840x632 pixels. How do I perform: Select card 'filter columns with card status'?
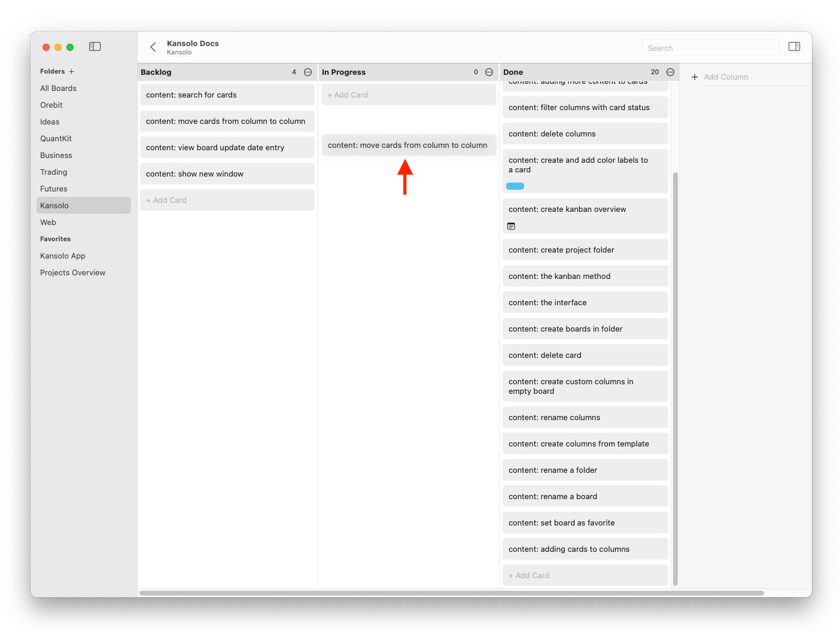pyautogui.click(x=585, y=107)
